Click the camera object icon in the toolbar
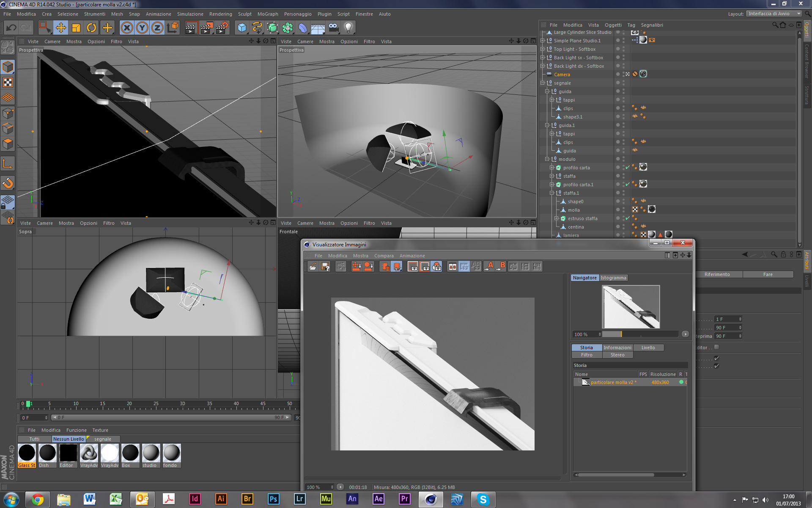Image resolution: width=812 pixels, height=508 pixels. [333, 28]
